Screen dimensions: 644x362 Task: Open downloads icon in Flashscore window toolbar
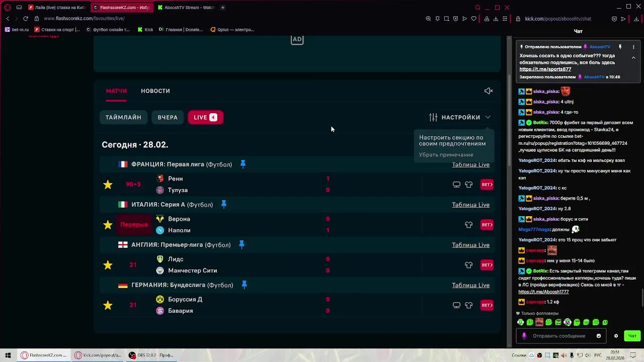click(x=496, y=19)
